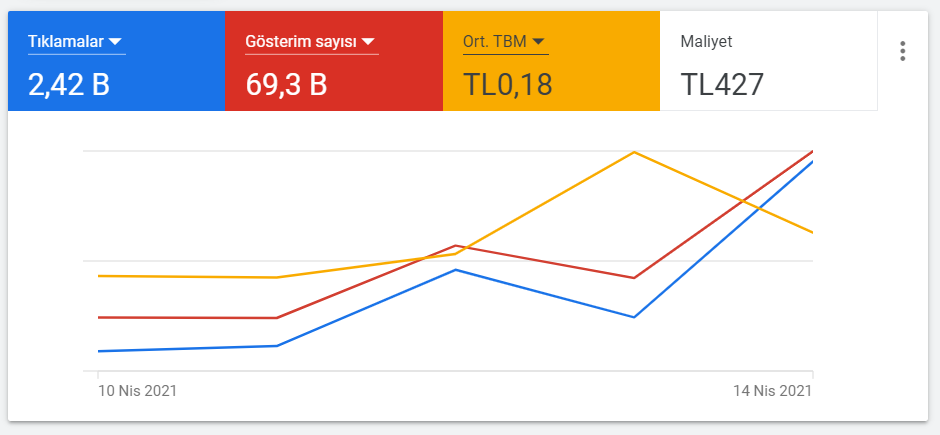This screenshot has height=435, width=940.
Task: Expand the Ort. TBM dropdown arrow
Action: pos(538,41)
